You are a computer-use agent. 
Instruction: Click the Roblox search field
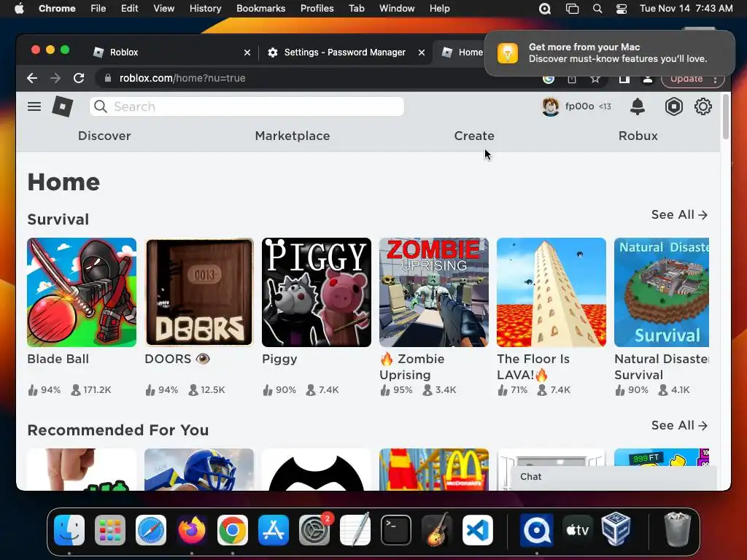[247, 106]
